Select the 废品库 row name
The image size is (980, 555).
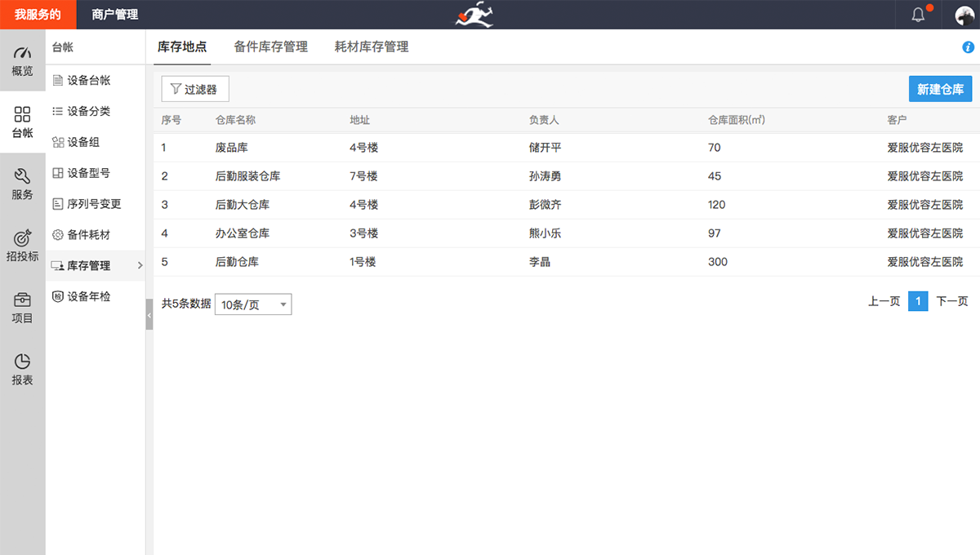pyautogui.click(x=232, y=148)
